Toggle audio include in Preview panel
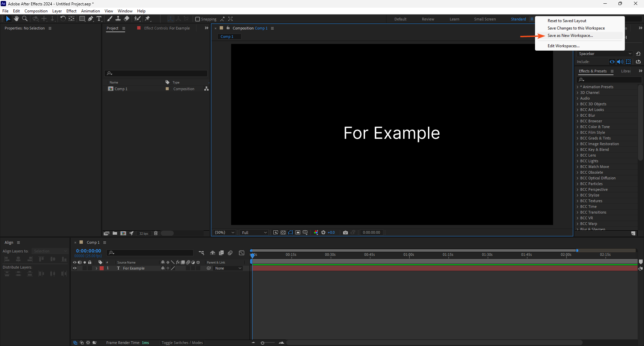Image resolution: width=644 pixels, height=346 pixels. pos(620,62)
